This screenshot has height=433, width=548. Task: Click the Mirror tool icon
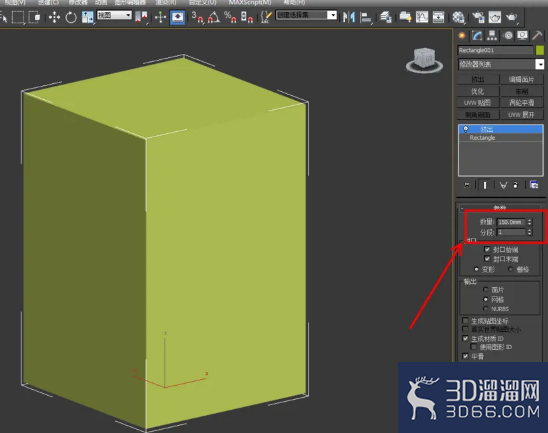pos(349,17)
